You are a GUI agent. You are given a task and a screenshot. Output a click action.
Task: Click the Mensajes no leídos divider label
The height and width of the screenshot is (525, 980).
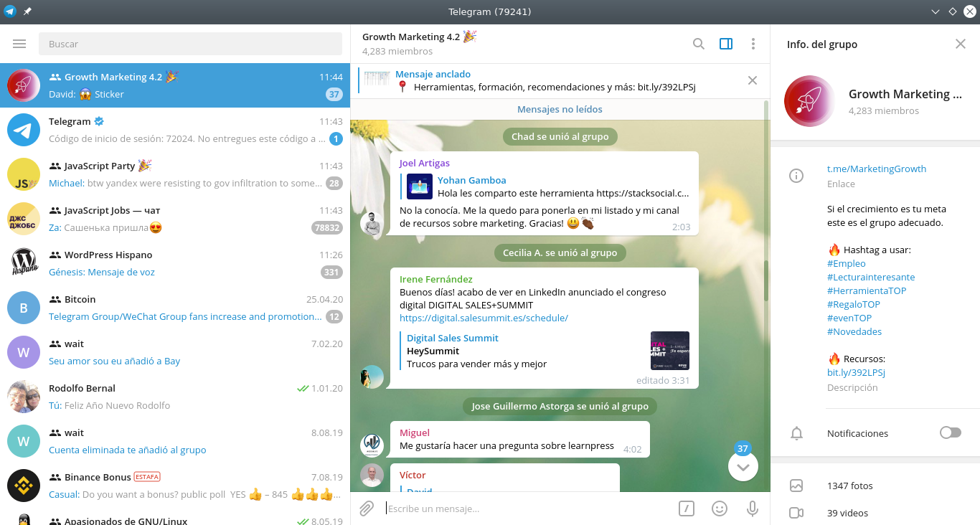pos(560,109)
